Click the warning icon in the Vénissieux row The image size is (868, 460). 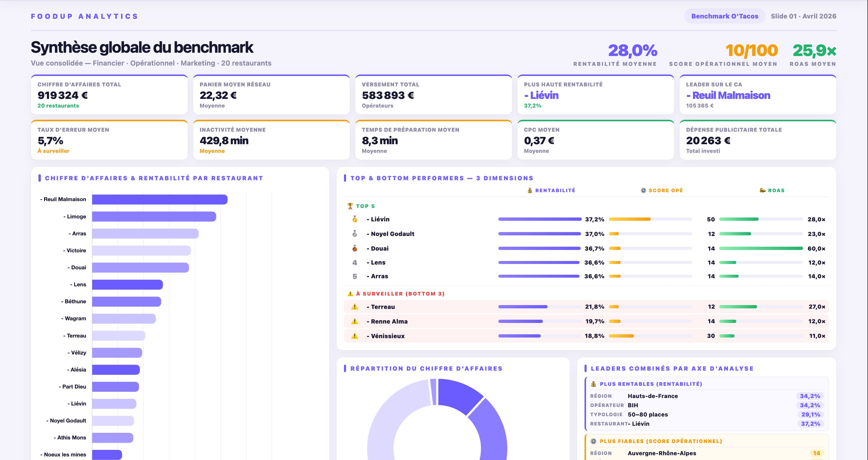click(354, 336)
